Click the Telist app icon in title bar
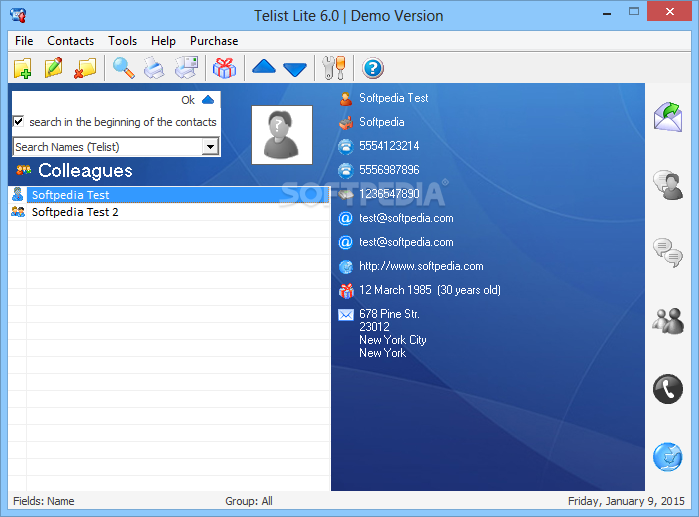Viewport: 699px width, 517px height. click(18, 16)
